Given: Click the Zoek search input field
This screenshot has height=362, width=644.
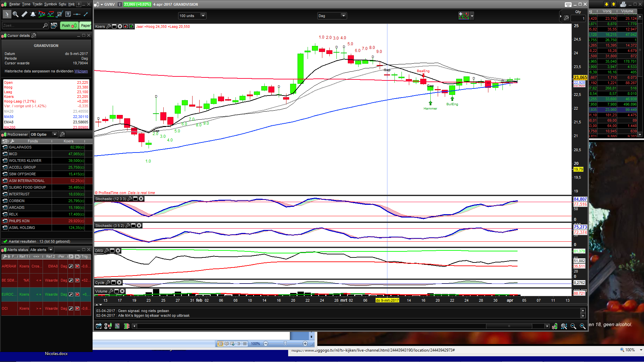Looking at the screenshot, I should coord(22,25).
